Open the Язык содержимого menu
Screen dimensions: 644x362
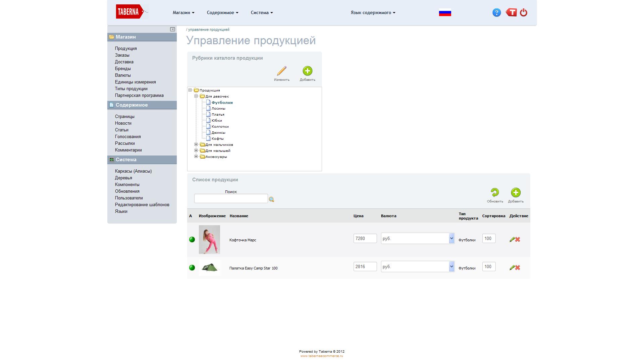(x=373, y=13)
